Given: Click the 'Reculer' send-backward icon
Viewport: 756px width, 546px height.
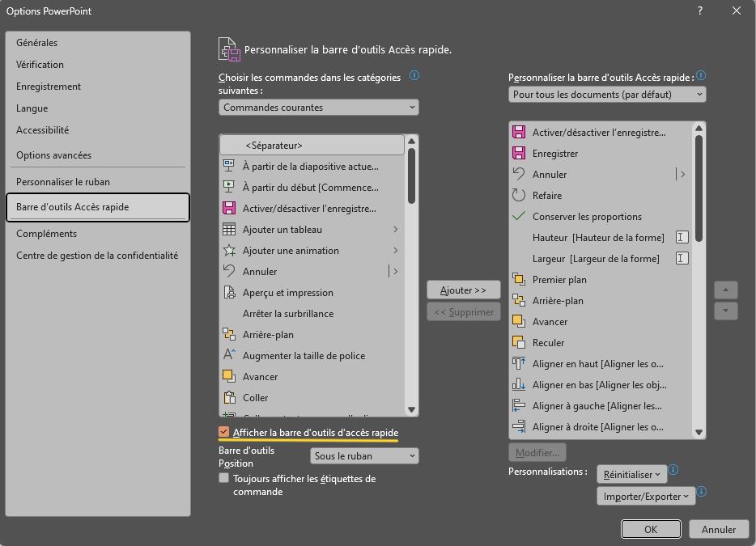Looking at the screenshot, I should [x=518, y=343].
